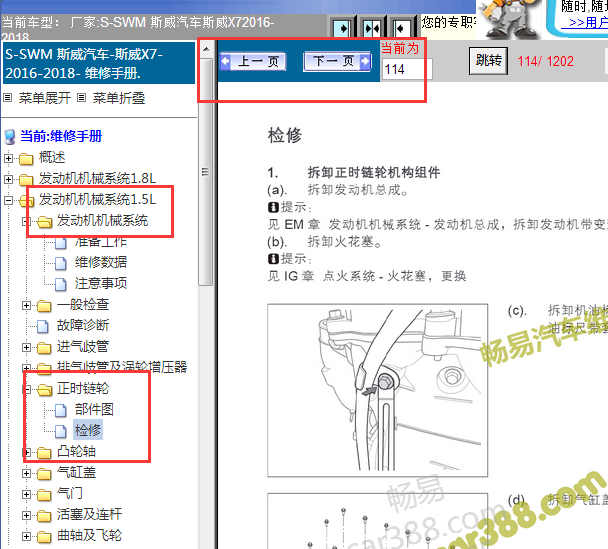Click the sidebar scrollbar up arrow
This screenshot has height=549, width=608.
coord(206,49)
